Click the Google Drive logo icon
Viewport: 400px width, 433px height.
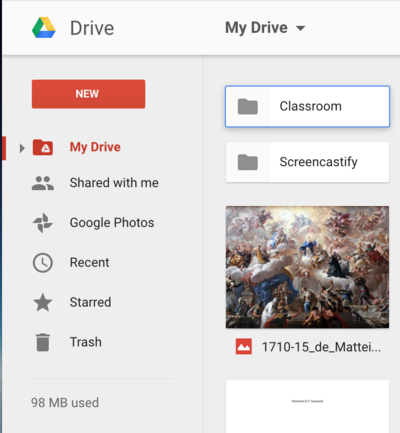[44, 27]
